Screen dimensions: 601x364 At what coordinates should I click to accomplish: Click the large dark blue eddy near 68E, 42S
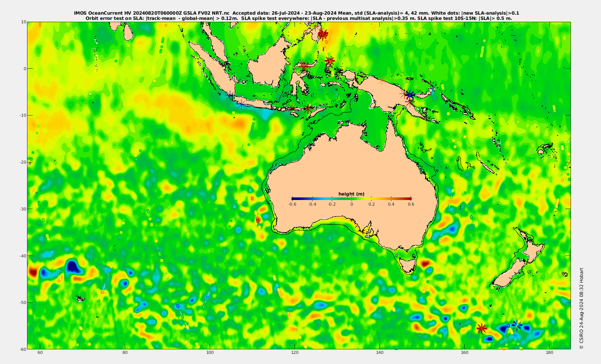coord(73,266)
